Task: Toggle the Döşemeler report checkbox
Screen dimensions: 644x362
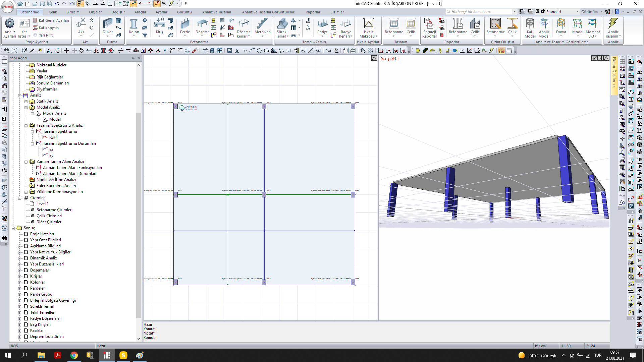Action: click(x=26, y=270)
